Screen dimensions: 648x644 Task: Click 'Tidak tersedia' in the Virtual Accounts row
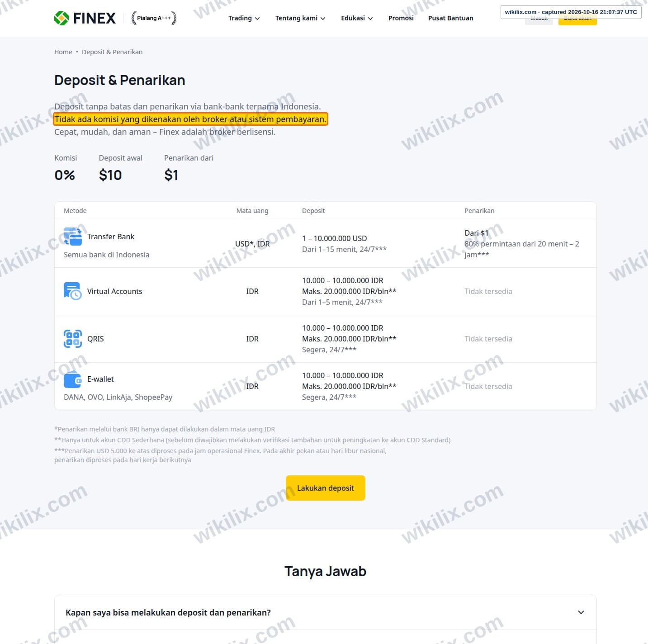click(x=488, y=291)
